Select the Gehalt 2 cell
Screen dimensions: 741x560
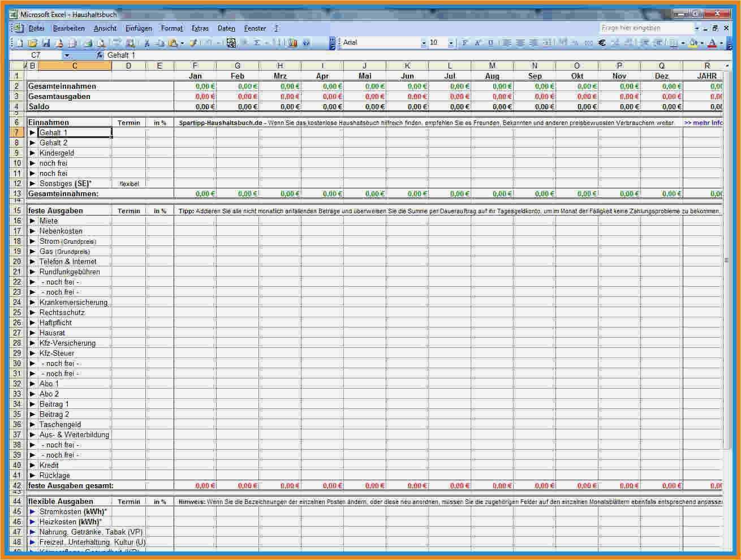click(x=75, y=143)
